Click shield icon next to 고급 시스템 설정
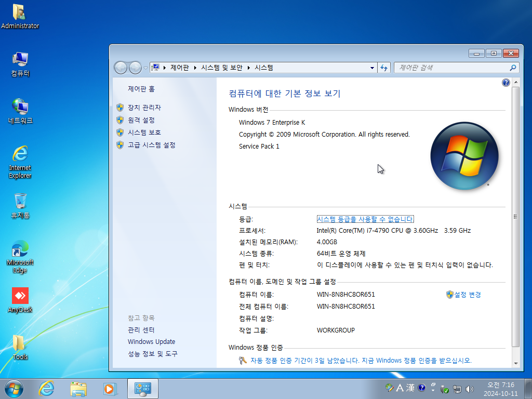Screen dimensions: 532x399 point(120,145)
